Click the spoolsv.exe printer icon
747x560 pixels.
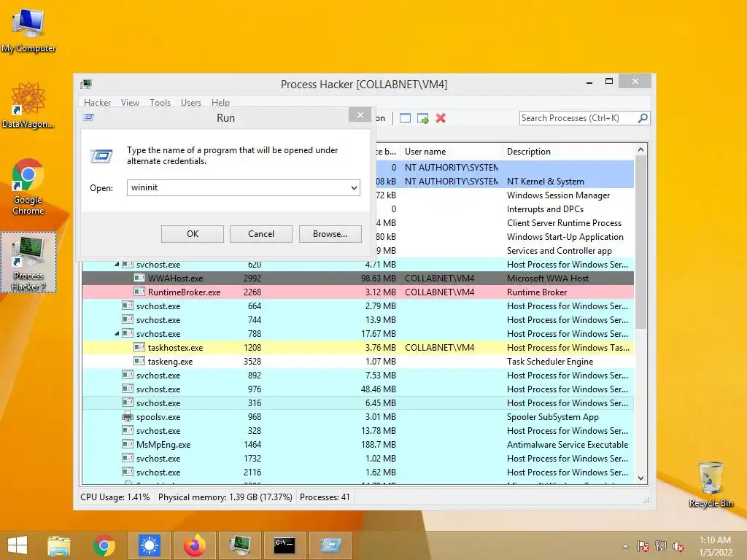point(127,416)
